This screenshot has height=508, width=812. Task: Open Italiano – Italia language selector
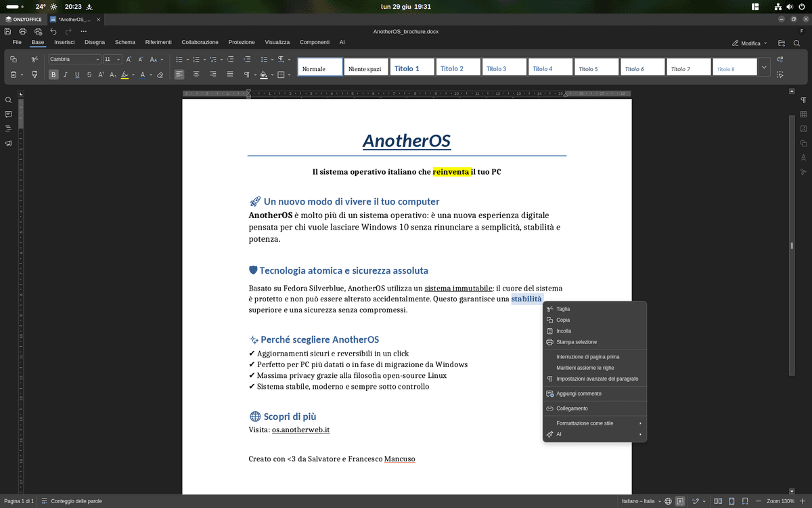tap(641, 501)
